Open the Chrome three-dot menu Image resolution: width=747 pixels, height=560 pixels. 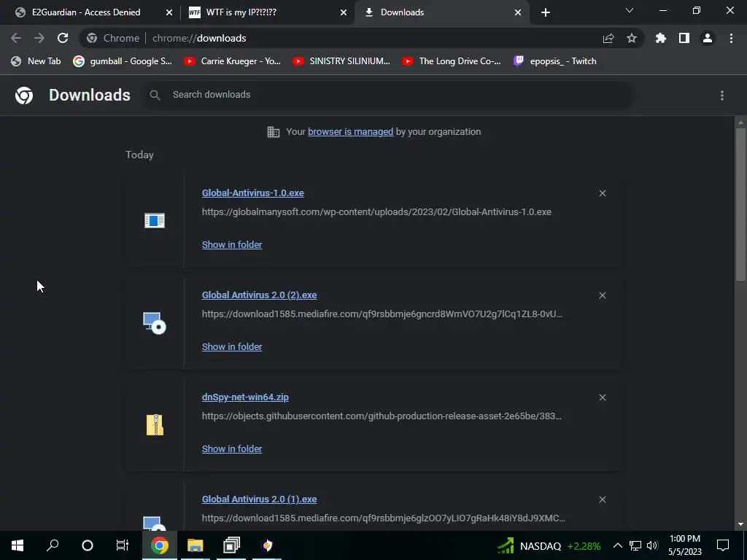click(x=731, y=38)
